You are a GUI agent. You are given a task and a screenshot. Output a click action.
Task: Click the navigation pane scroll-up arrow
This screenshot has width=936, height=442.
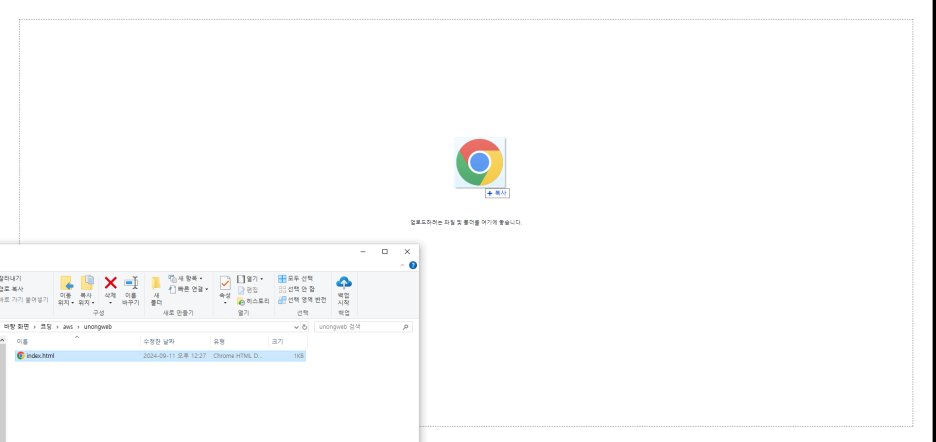[2, 340]
